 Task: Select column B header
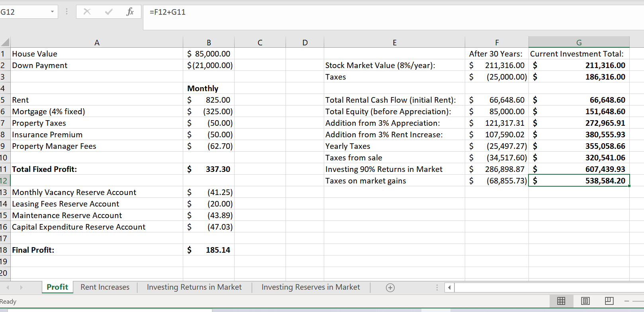point(209,43)
